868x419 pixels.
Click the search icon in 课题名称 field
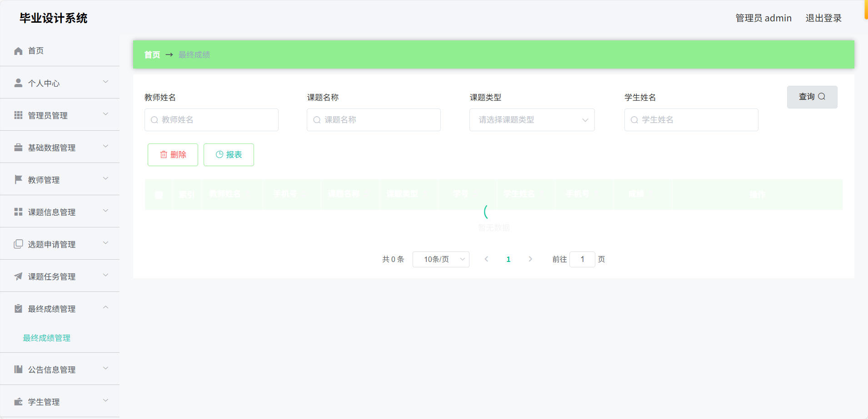(317, 120)
